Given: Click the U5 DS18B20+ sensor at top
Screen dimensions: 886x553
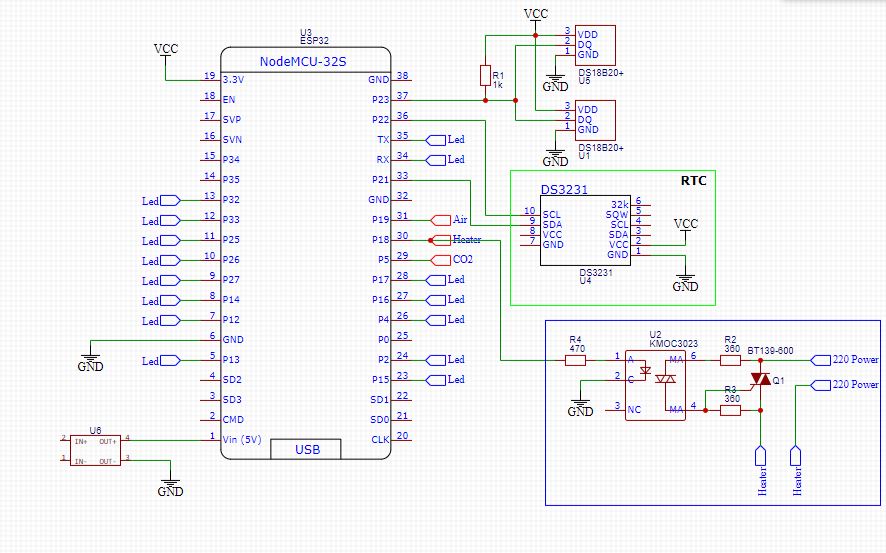Looking at the screenshot, I should 595,43.
